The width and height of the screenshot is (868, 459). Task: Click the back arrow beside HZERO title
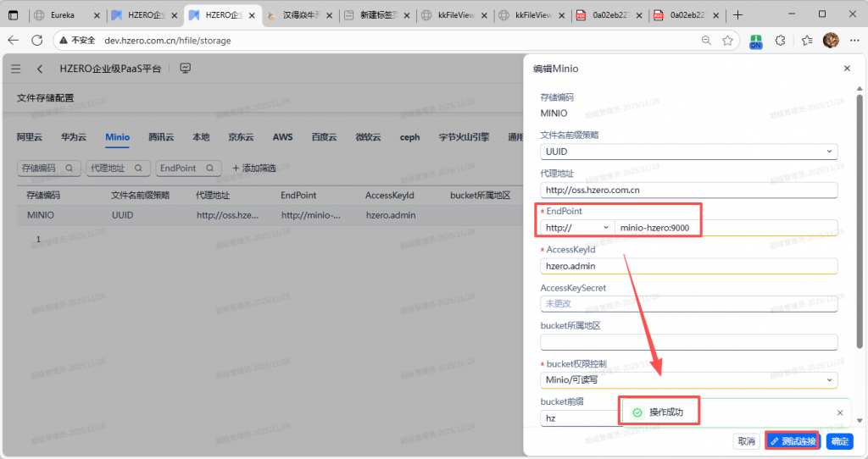click(x=40, y=69)
